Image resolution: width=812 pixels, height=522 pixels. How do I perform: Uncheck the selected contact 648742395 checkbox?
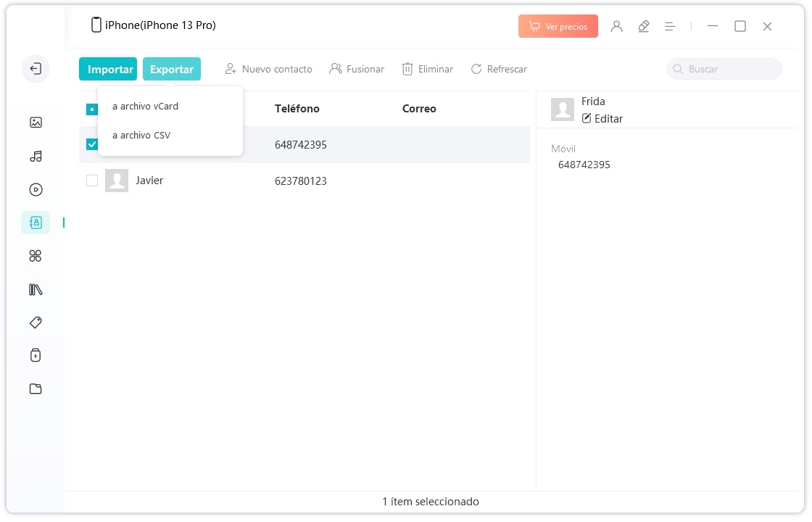tap(92, 145)
